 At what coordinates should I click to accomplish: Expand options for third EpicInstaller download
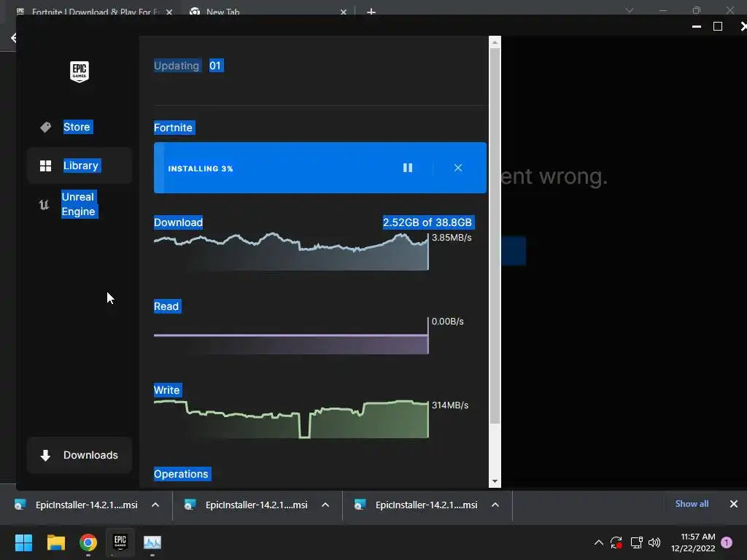click(495, 505)
